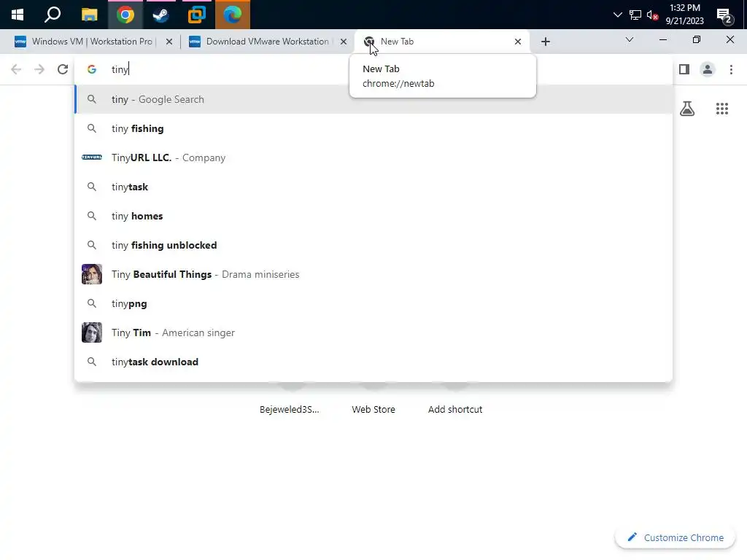747x560 pixels.
Task: Open File Explorer from the taskbar
Action: (89, 15)
